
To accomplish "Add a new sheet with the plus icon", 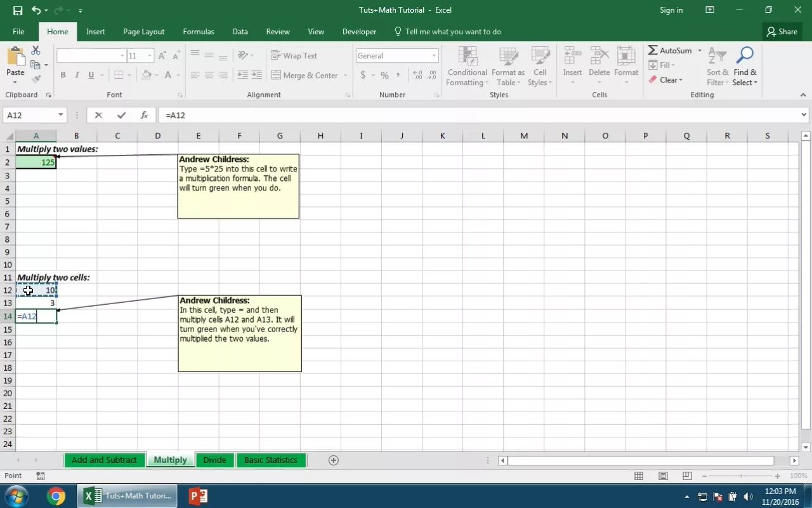I will click(334, 460).
